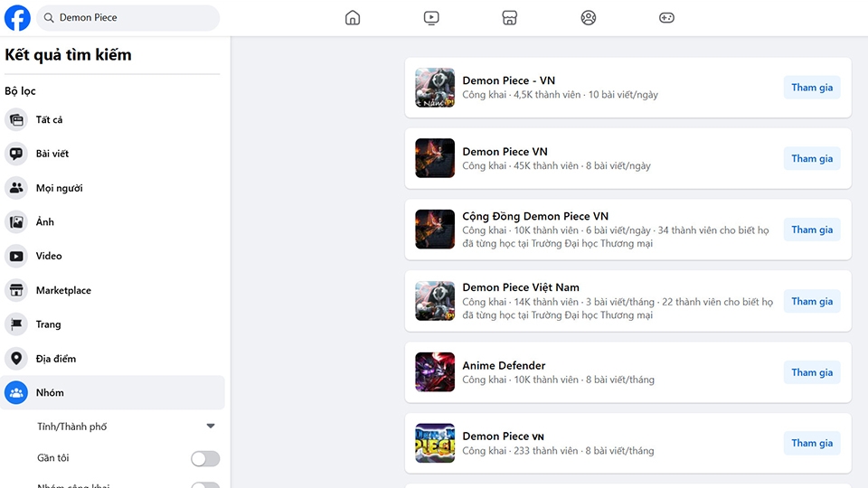Open the Demon Piece - VN title link
Viewport: 868px width, 488px height.
click(509, 80)
